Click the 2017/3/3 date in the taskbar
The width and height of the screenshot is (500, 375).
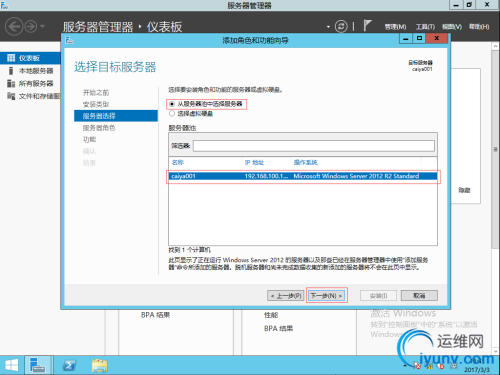click(x=477, y=370)
